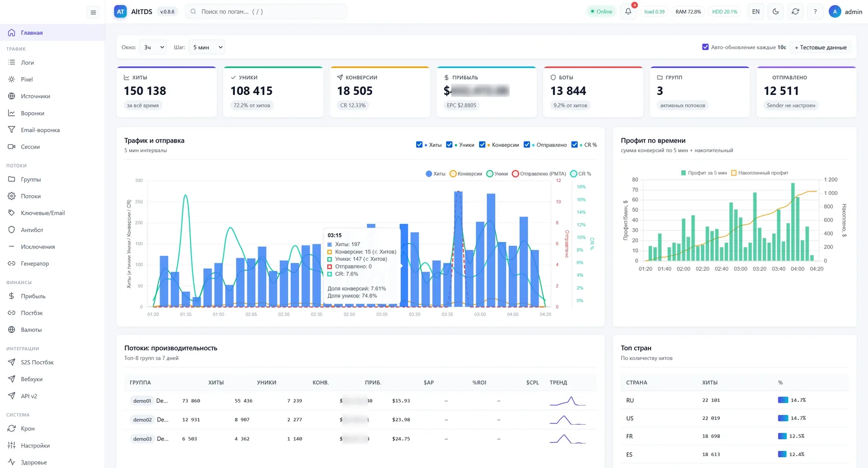Click the refresh icon in header
This screenshot has height=468, width=868.
(x=795, y=11)
